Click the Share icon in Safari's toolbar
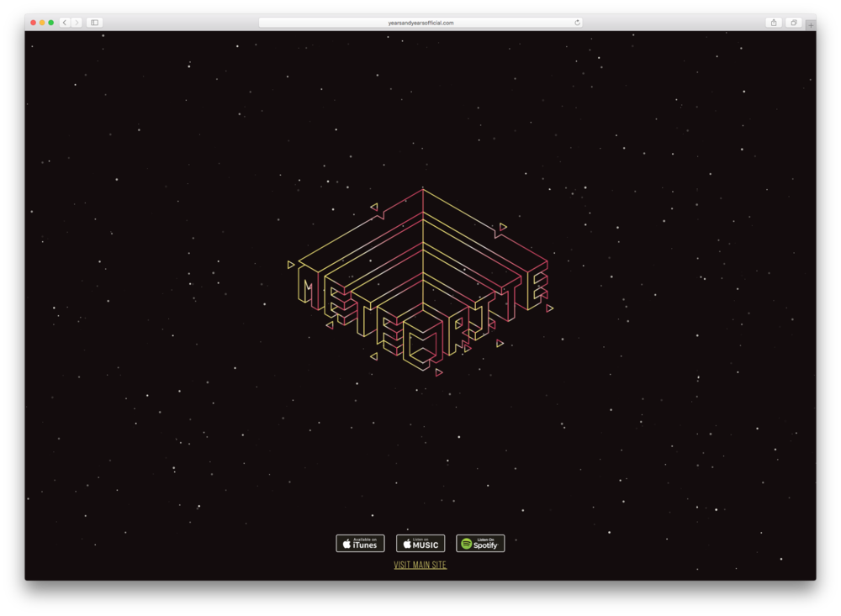Screen dimensions: 841x616 [x=773, y=23]
